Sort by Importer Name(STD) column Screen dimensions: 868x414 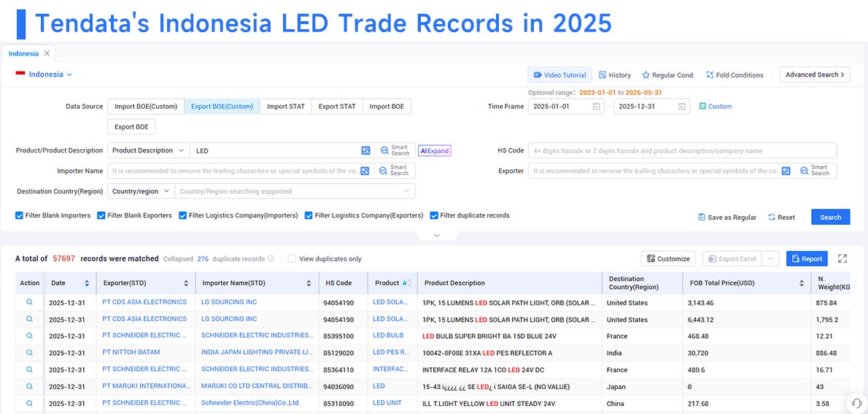(309, 283)
